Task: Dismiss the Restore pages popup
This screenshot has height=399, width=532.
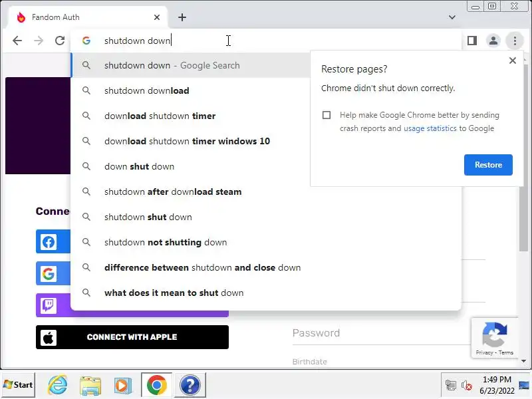Action: [x=513, y=61]
